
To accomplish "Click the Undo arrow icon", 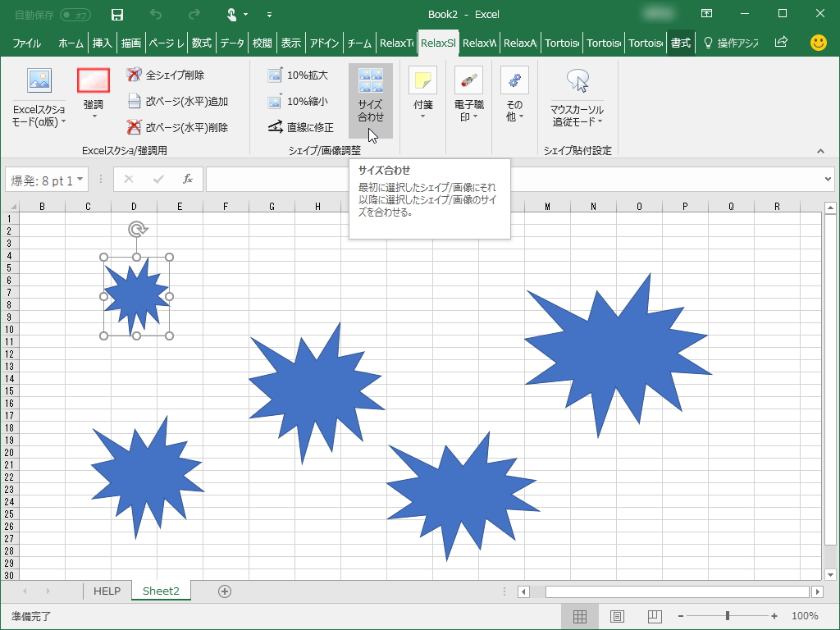I will (x=156, y=15).
